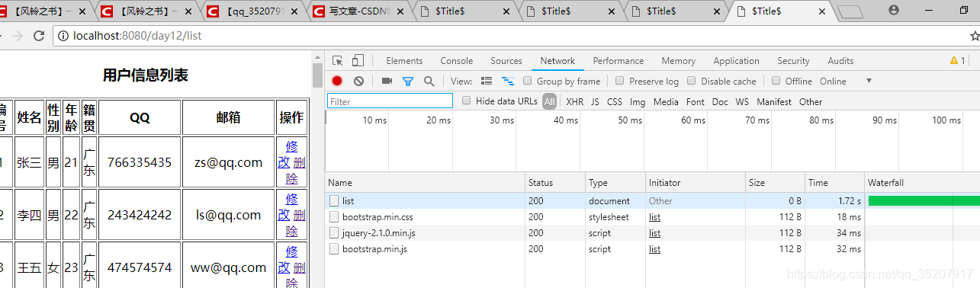The width and height of the screenshot is (980, 288).
Task: Open the Online throttling dropdown arrow
Action: pyautogui.click(x=869, y=81)
